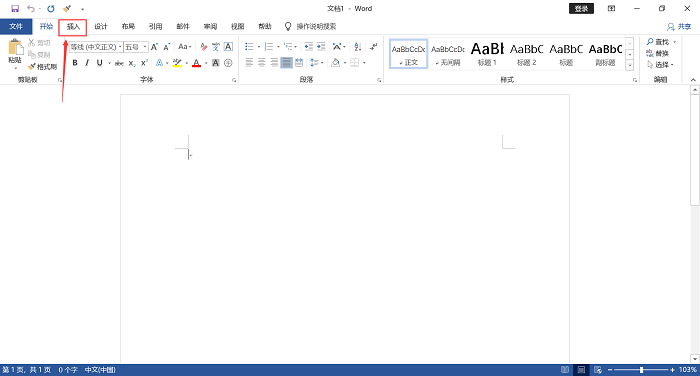Screen dimensions: 700x376
Task: Switch to the Review tab
Action: (210, 27)
